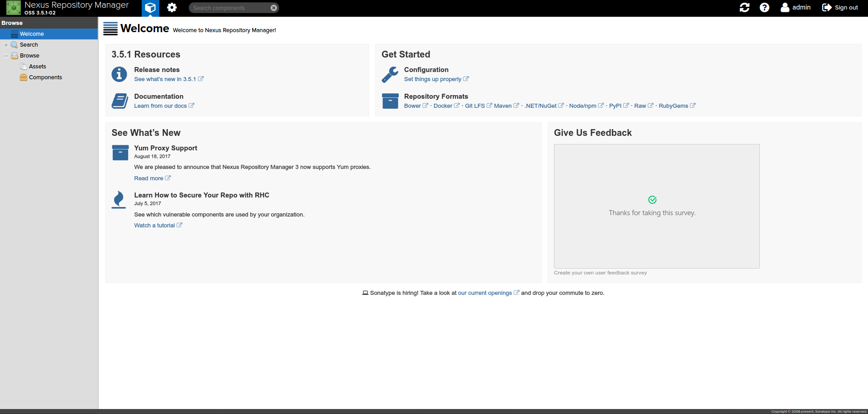The width and height of the screenshot is (868, 414).
Task: Open the .NET/NuGet format link
Action: pos(544,106)
